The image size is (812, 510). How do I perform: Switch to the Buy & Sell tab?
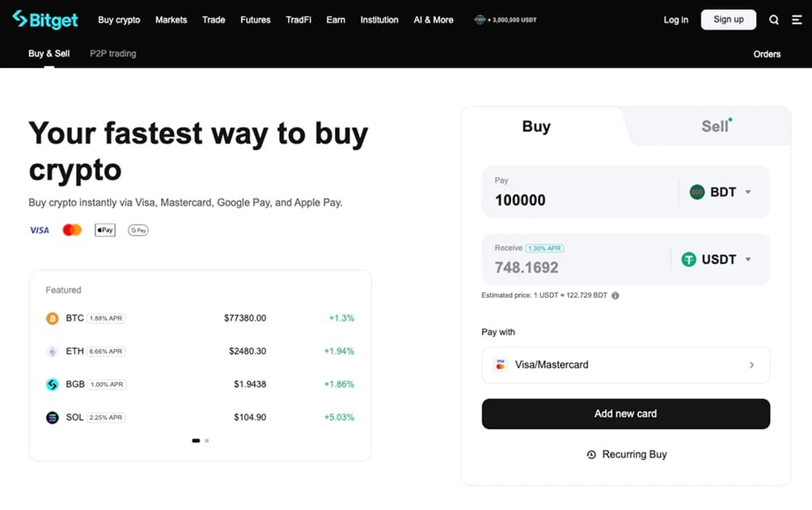49,53
